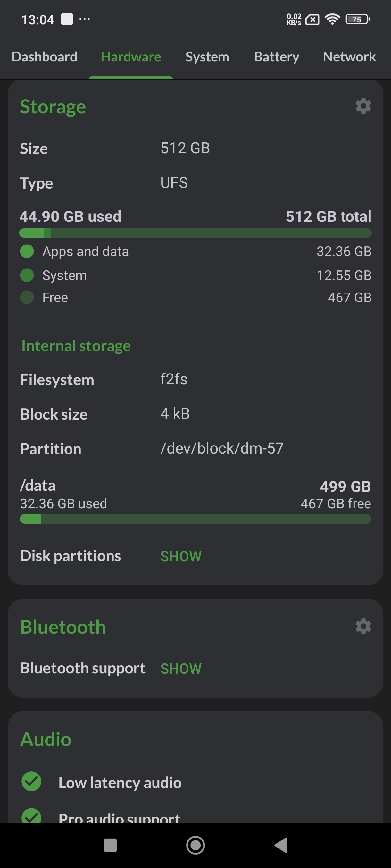391x868 pixels.
Task: Tap the 44.90 GB used storage bar
Action: (x=195, y=233)
